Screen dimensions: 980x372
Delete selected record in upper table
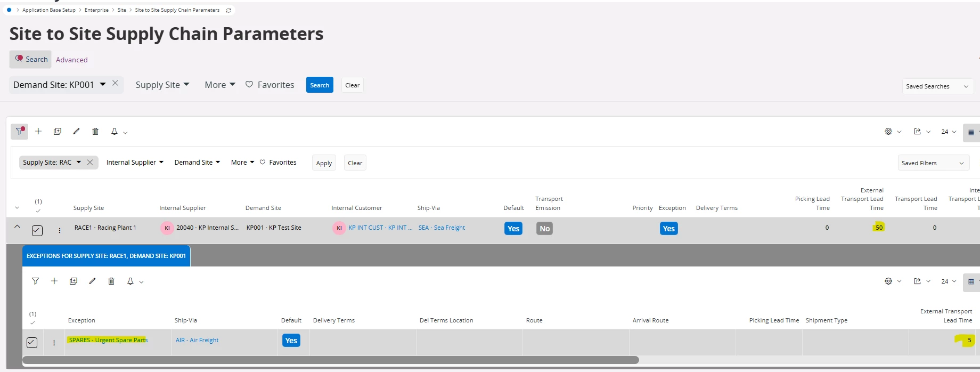coord(95,131)
